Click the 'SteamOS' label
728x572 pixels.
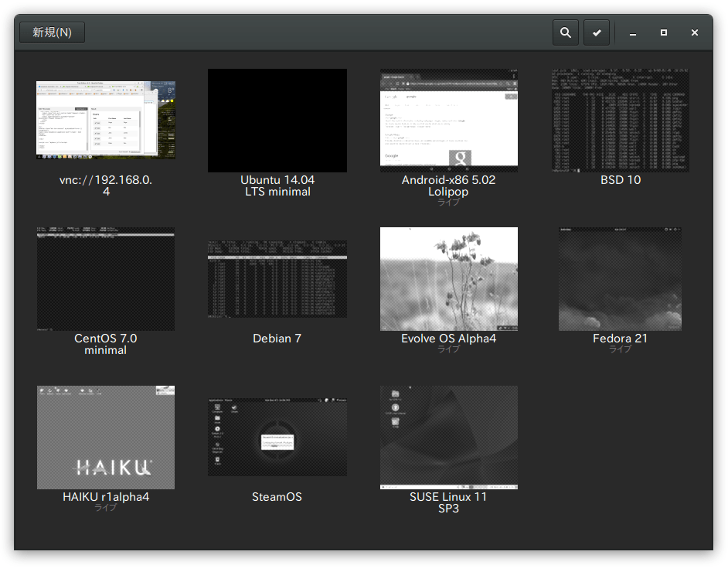(277, 497)
